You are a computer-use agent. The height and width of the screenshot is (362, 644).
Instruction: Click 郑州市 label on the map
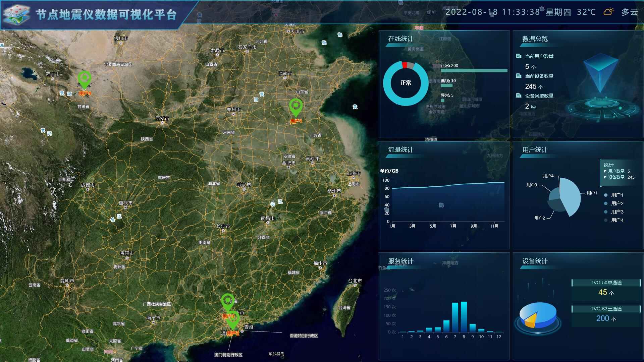(x=233, y=110)
